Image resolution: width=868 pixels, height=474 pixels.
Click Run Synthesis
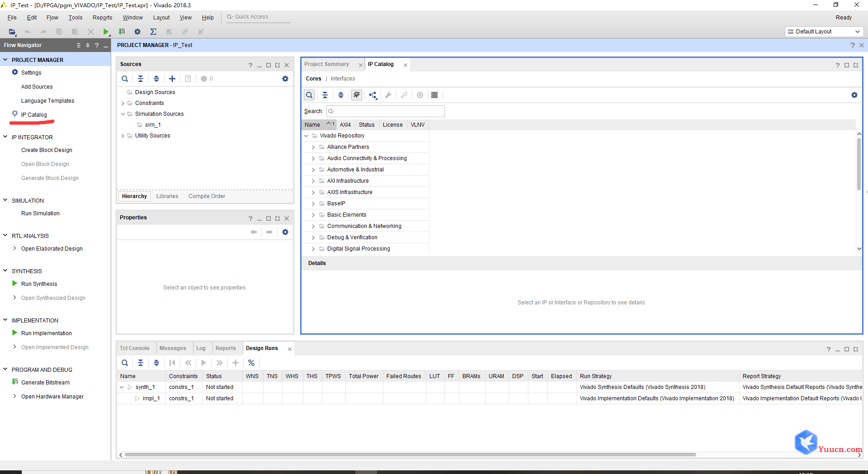tap(39, 284)
